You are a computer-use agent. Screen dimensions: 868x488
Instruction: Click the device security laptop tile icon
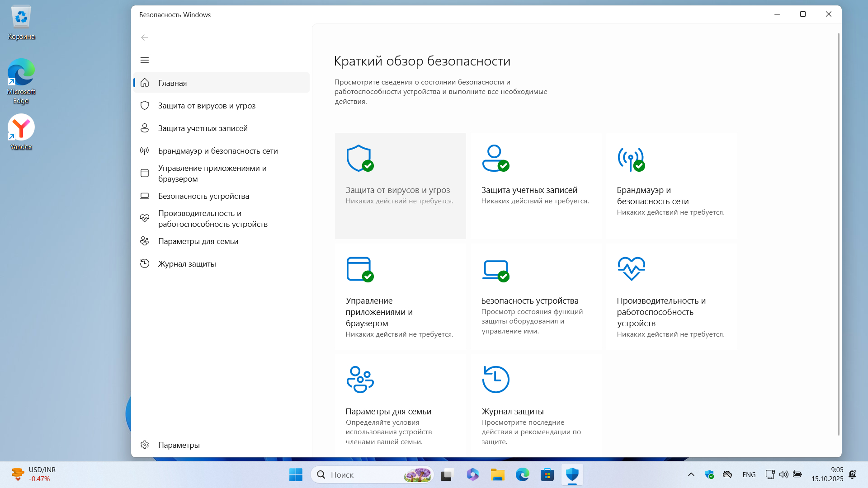point(495,270)
